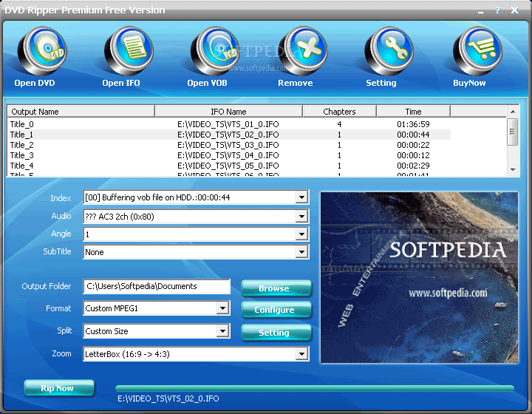Open the Setting wrench icon

coord(389,51)
